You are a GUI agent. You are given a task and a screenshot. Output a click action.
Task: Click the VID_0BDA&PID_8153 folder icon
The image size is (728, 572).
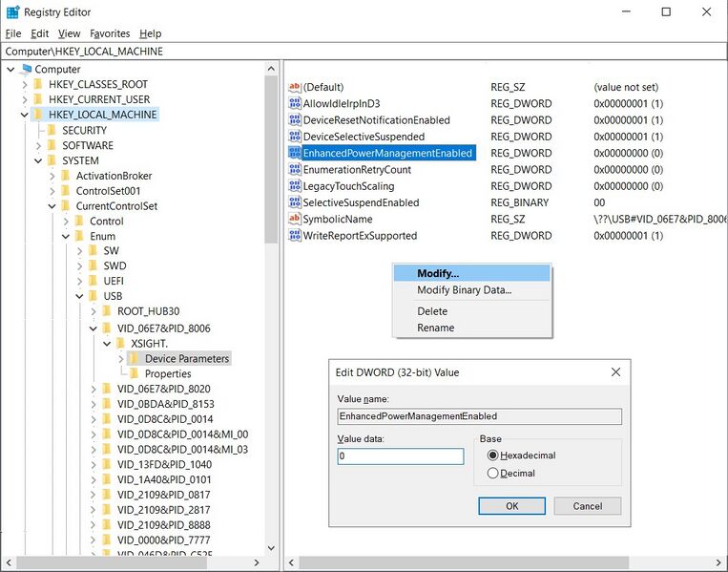coord(107,404)
